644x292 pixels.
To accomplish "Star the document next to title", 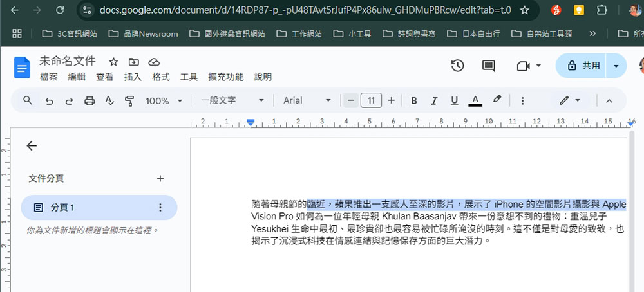I will (113, 62).
